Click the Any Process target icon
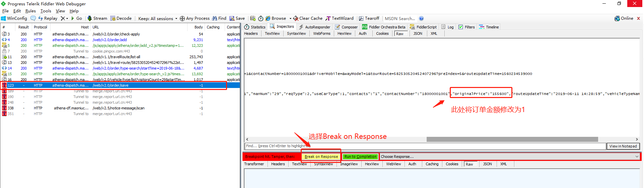Screen dimensions: 644x188 click(182, 18)
